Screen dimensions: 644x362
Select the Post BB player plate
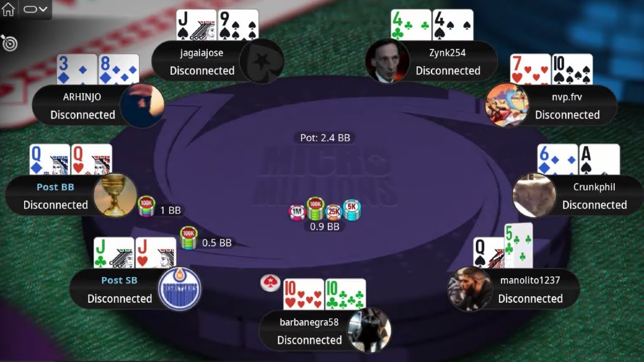pyautogui.click(x=71, y=196)
